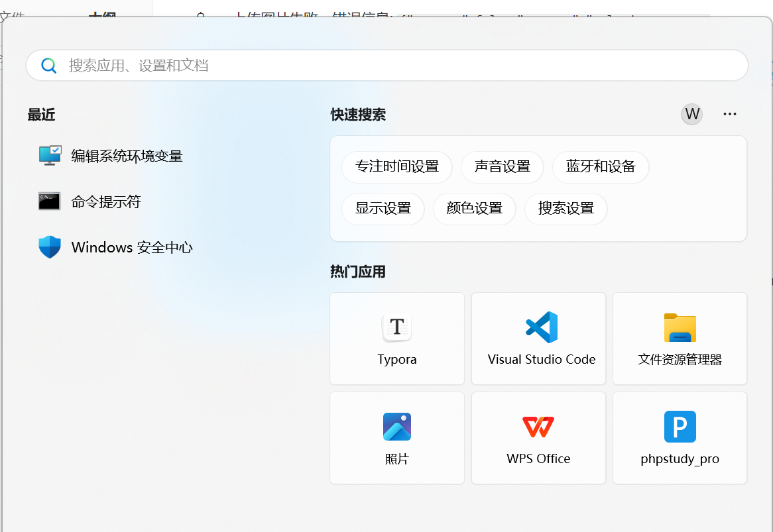Click the WPS Office label text
This screenshot has width=773, height=532.
pos(538,459)
